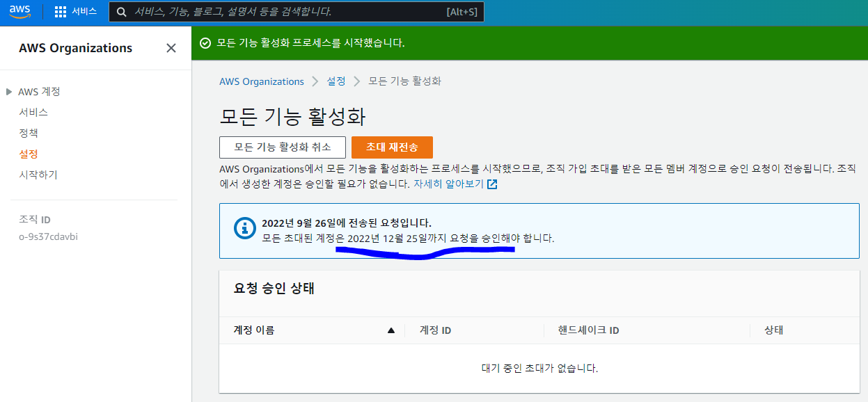Screen dimensions: 868x402
Task: Select 설정 in the sidebar
Action: 29,154
